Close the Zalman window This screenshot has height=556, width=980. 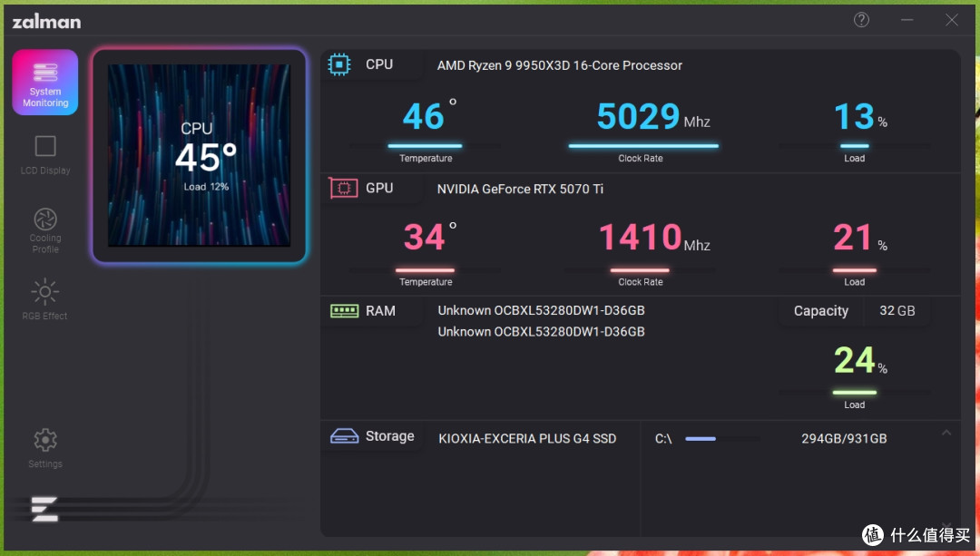click(951, 20)
